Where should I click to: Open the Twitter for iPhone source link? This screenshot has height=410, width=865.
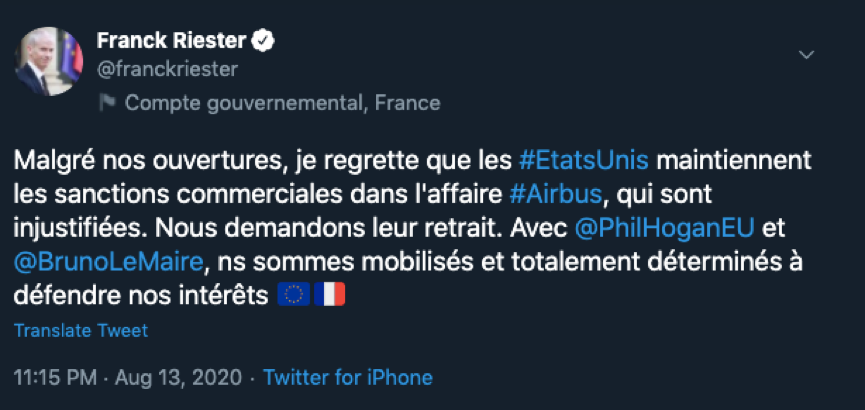[x=347, y=378]
